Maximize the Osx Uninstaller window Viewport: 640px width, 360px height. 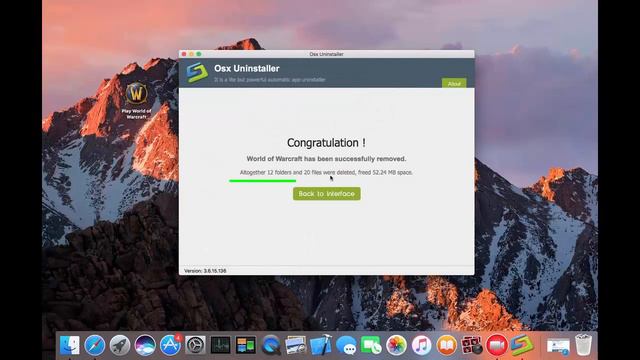coord(199,54)
